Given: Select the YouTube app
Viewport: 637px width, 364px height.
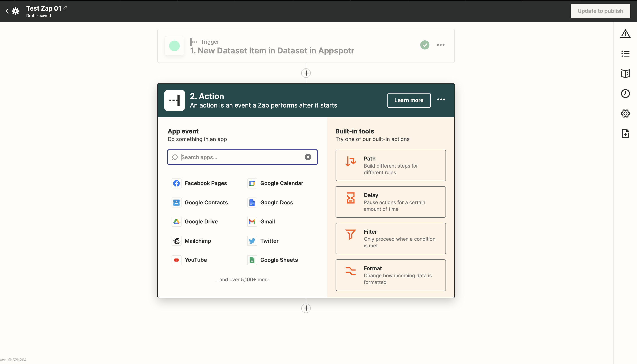Looking at the screenshot, I should (x=189, y=260).
